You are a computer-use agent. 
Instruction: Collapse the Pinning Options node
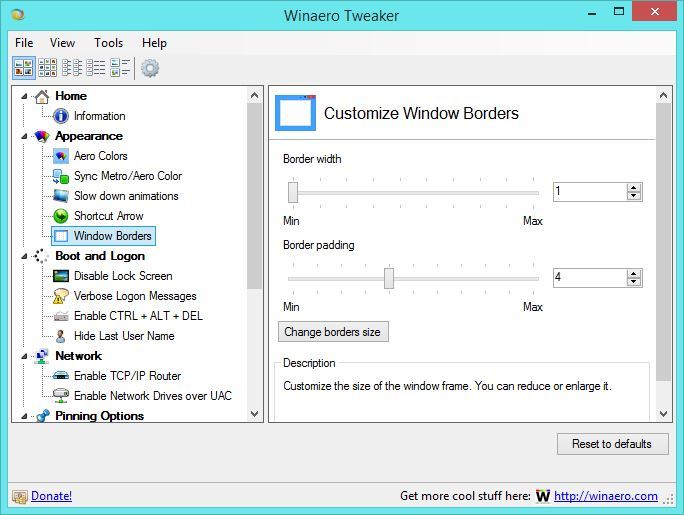24,416
